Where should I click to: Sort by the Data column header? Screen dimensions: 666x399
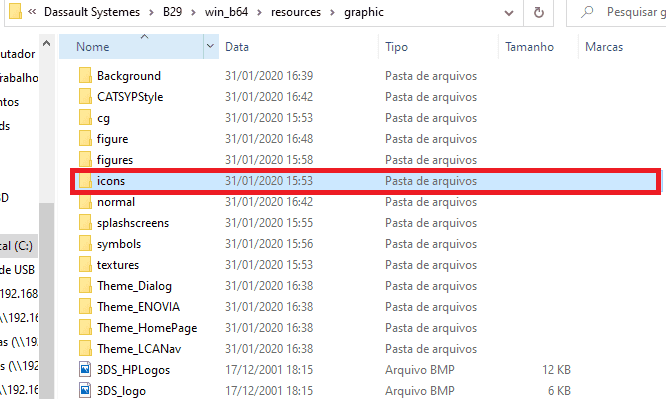tap(298, 47)
